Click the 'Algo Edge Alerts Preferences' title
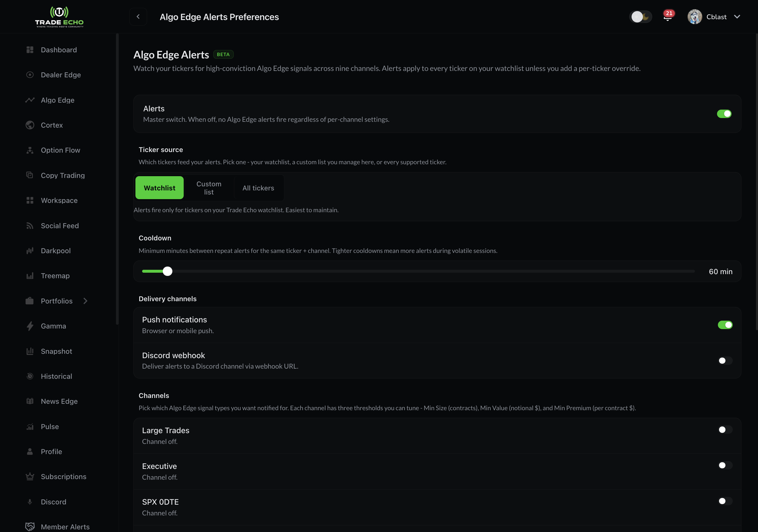 point(219,17)
